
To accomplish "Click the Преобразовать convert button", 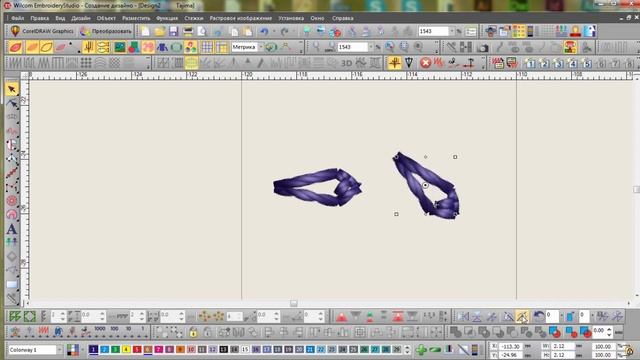I will tap(106, 31).
